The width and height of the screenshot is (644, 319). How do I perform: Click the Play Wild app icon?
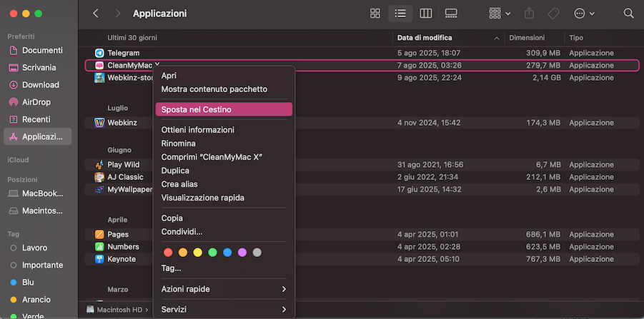tap(99, 165)
